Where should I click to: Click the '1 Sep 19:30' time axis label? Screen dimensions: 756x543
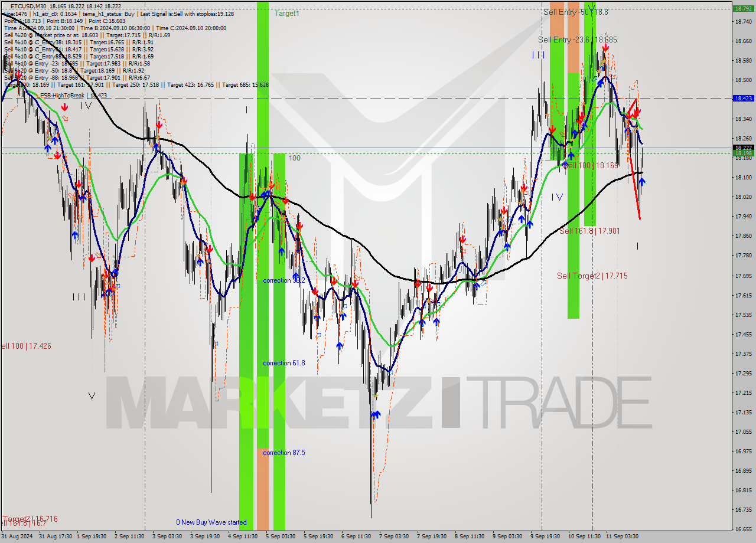(92, 537)
